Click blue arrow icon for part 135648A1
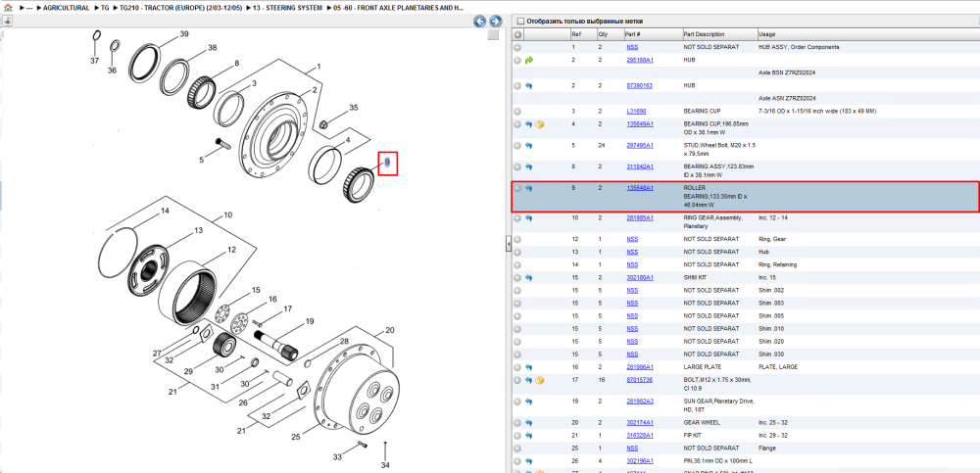Screen dimensions: 980x473 [529, 188]
